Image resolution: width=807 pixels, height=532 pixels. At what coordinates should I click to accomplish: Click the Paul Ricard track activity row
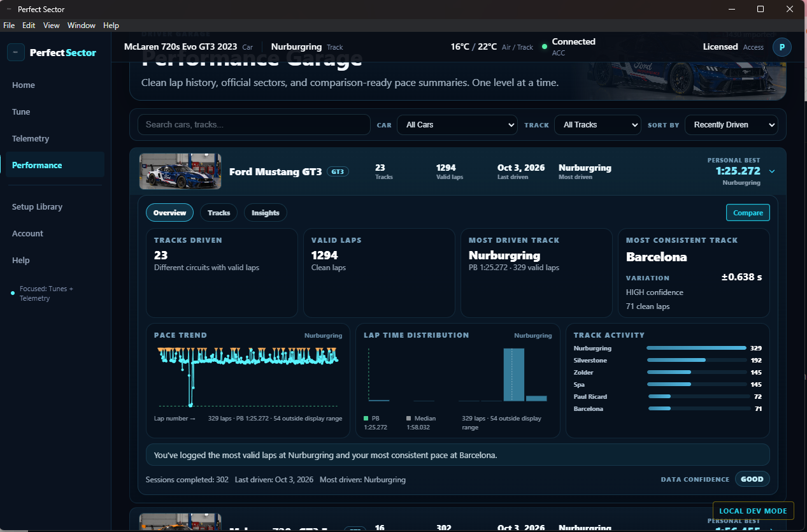pos(668,397)
